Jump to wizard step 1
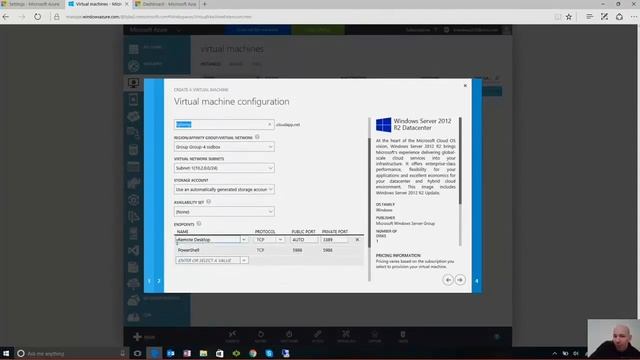 click(149, 281)
